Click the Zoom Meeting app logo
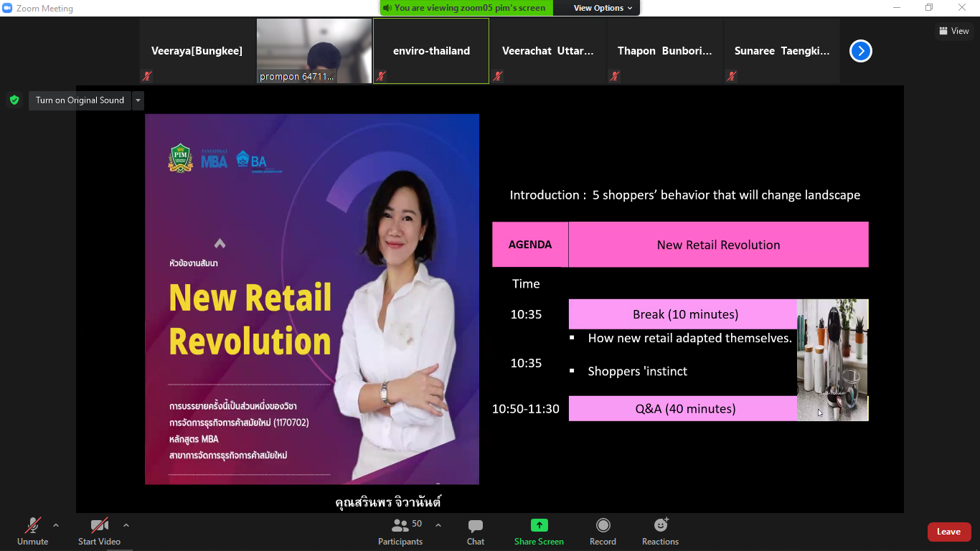This screenshot has height=551, width=980. (x=8, y=8)
